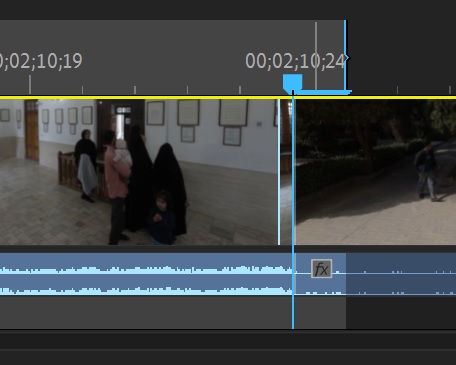Viewport: 456px width, 365px height.
Task: Click the blue playhead handle in the ruler
Action: [x=292, y=82]
